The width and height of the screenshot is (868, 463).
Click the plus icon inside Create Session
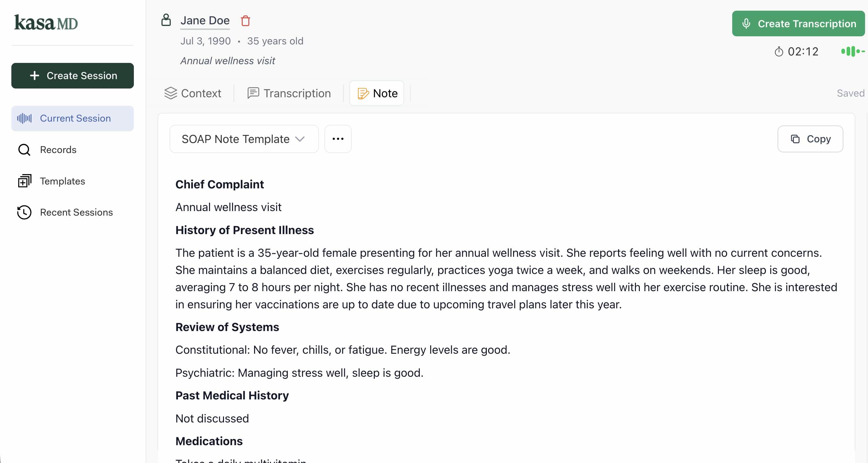(34, 76)
